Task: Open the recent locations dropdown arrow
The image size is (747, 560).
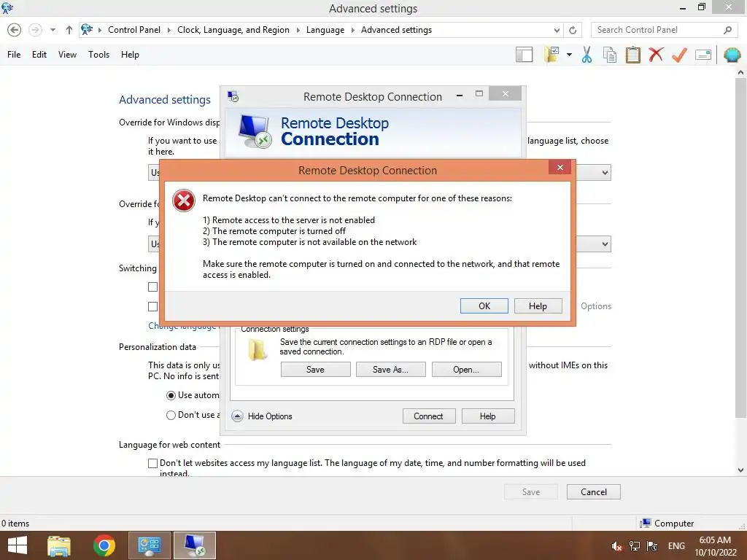Action: (53, 30)
